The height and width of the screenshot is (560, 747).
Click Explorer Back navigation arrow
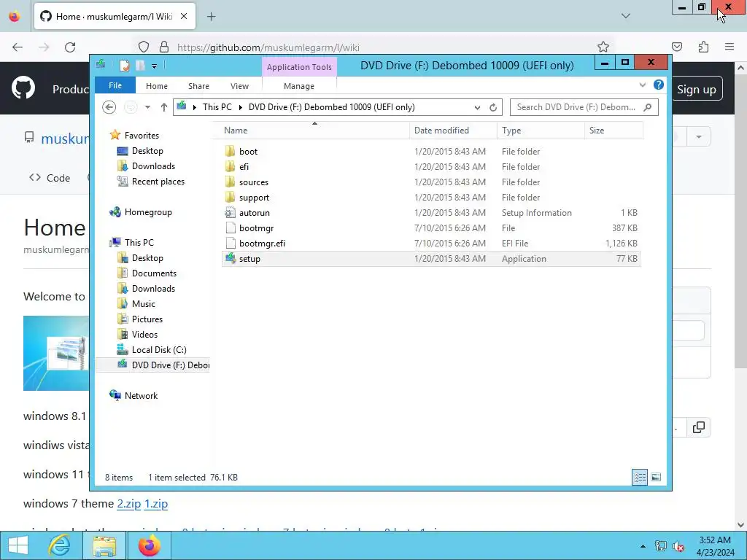(109, 107)
